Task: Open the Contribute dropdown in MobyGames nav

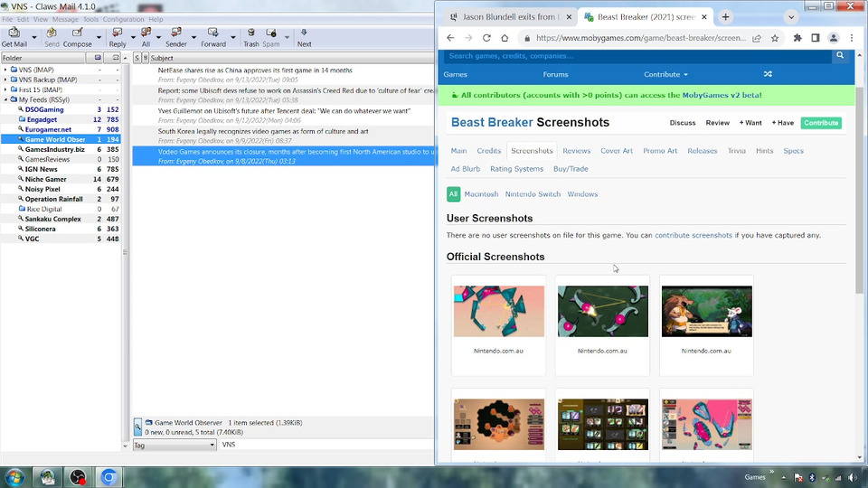Action: tap(665, 74)
